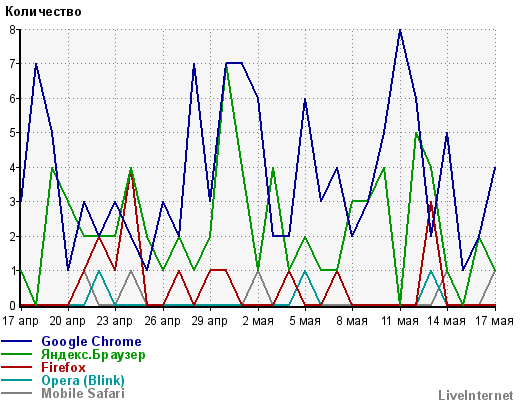520x405 pixels.
Task: Click the 14 мая date label
Action: (447, 321)
